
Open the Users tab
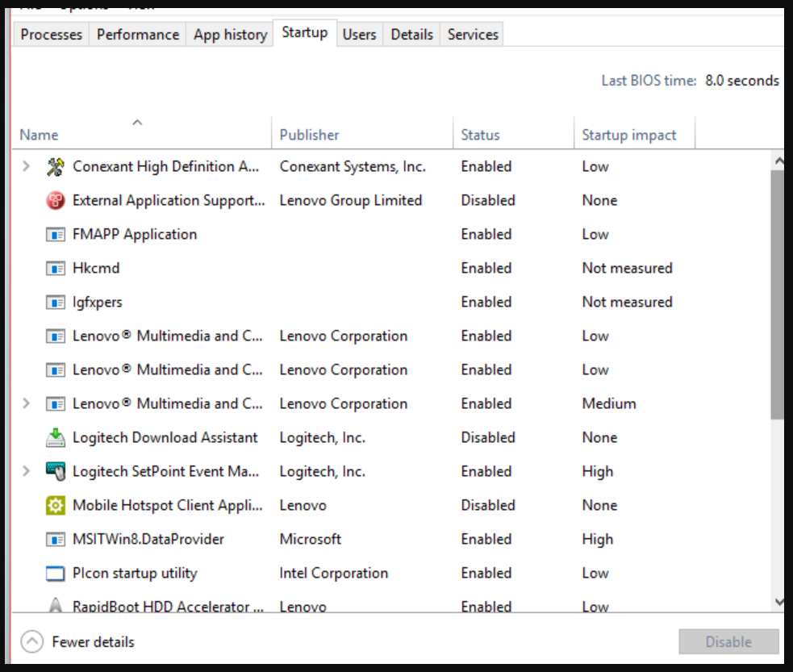tap(359, 35)
